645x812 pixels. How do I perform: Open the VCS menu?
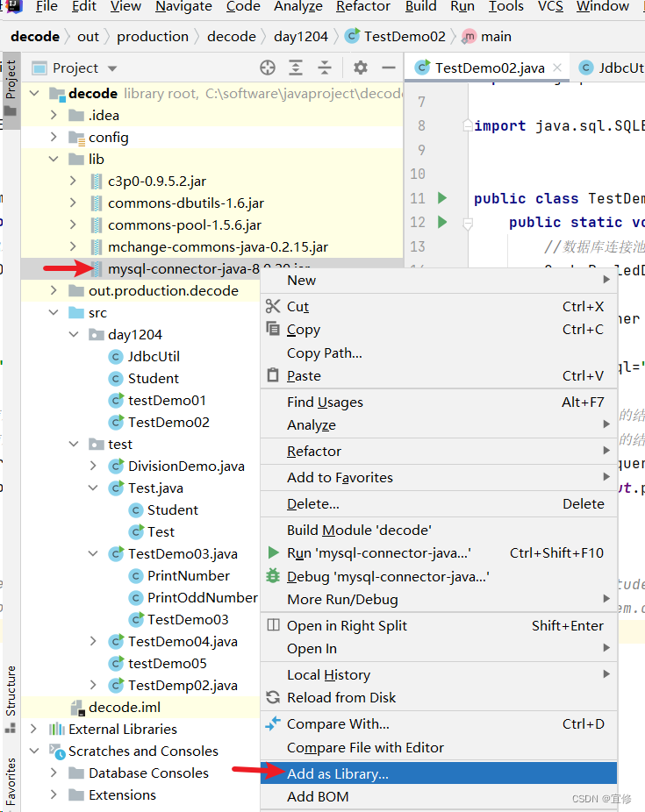(550, 7)
